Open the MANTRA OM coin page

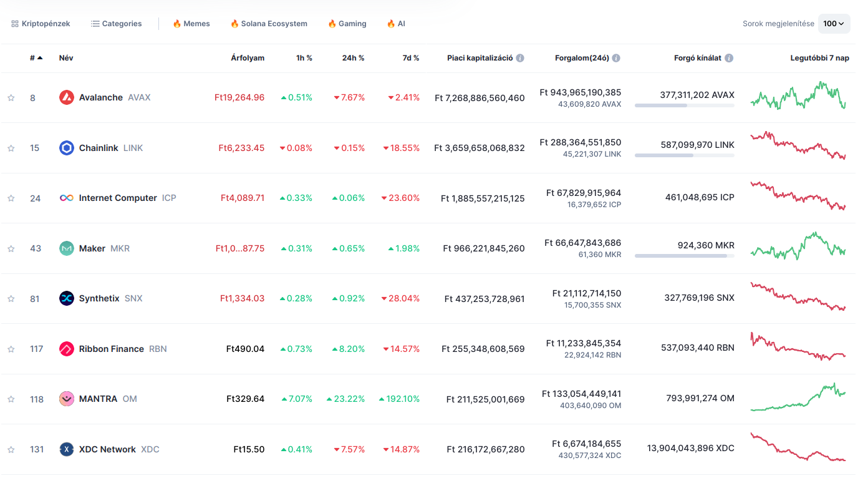pyautogui.click(x=108, y=399)
